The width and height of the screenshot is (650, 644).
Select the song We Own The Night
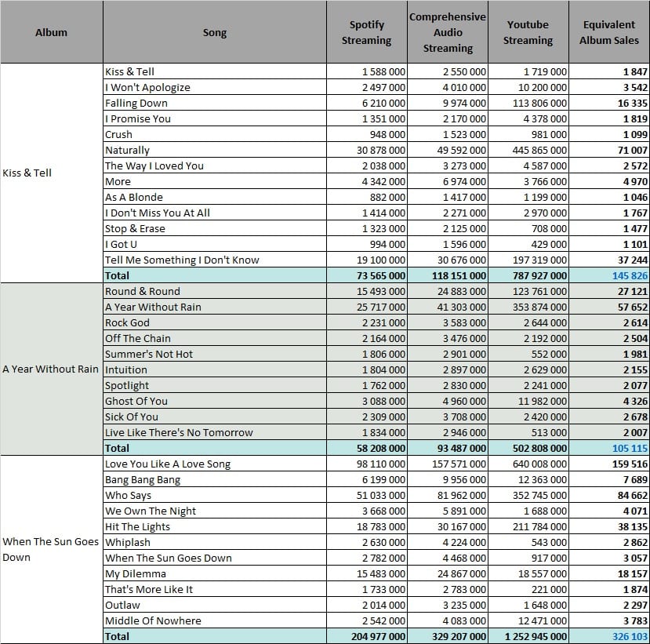[215, 511]
